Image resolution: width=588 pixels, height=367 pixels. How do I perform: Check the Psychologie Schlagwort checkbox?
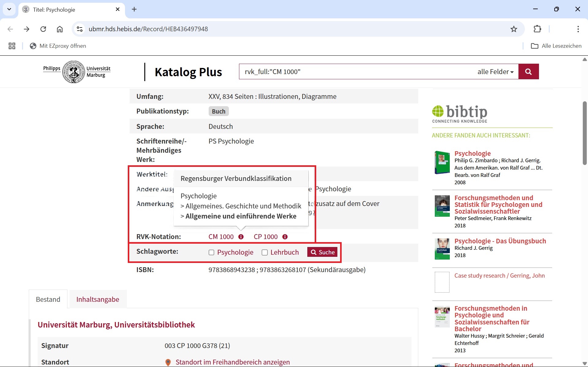pos(211,253)
